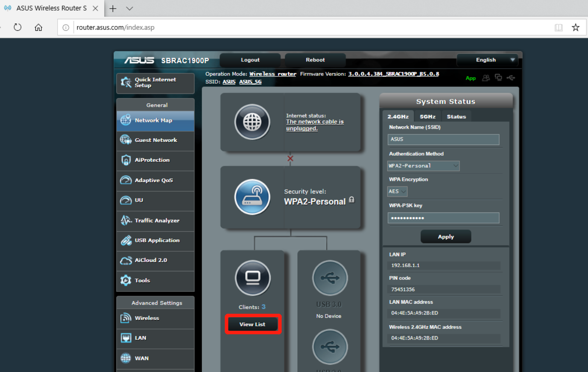Click the LAN IP value 192.168.1.1
The height and width of the screenshot is (372, 588).
pyautogui.click(x=405, y=265)
